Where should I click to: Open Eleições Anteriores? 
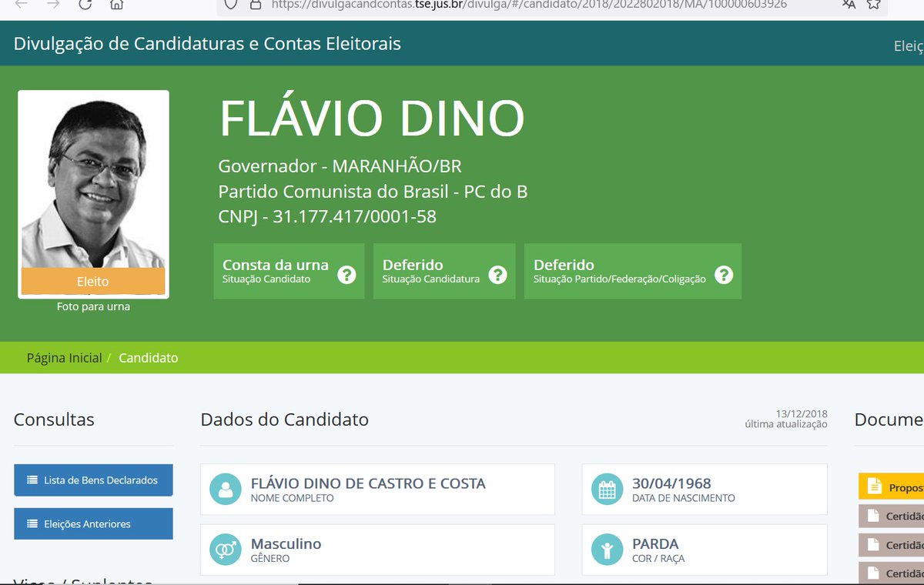pyautogui.click(x=93, y=524)
